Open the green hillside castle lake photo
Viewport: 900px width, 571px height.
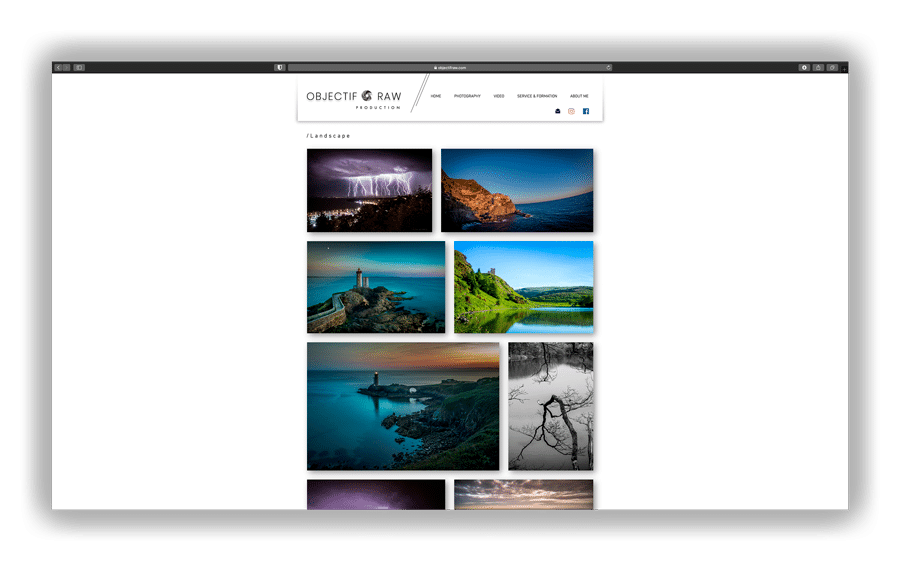tap(523, 287)
